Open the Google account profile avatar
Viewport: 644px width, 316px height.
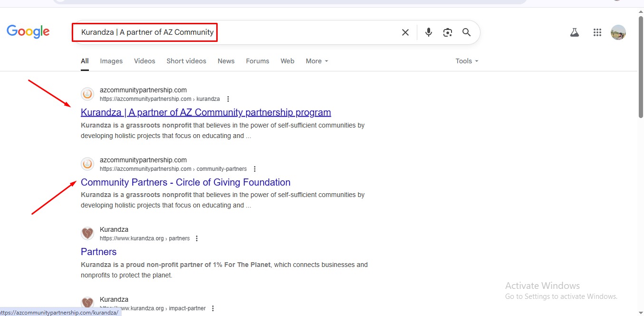click(x=618, y=32)
